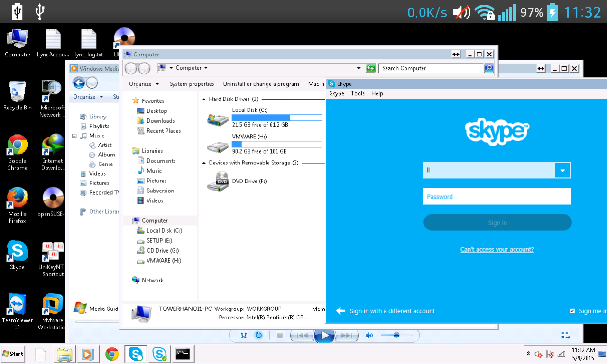Launch Mozilla Firefox desktop shortcut

click(x=18, y=205)
